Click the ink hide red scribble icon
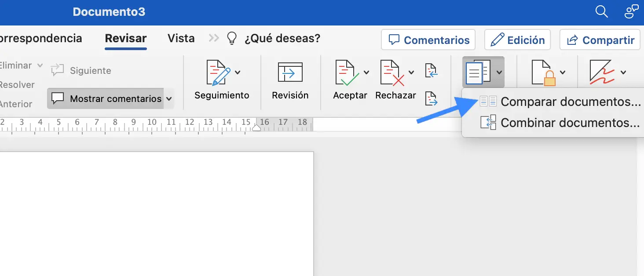The height and width of the screenshot is (276, 644). point(602,73)
